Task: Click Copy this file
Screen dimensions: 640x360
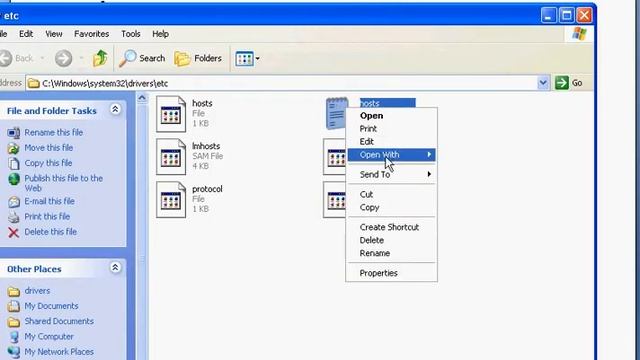Action: 48,163
